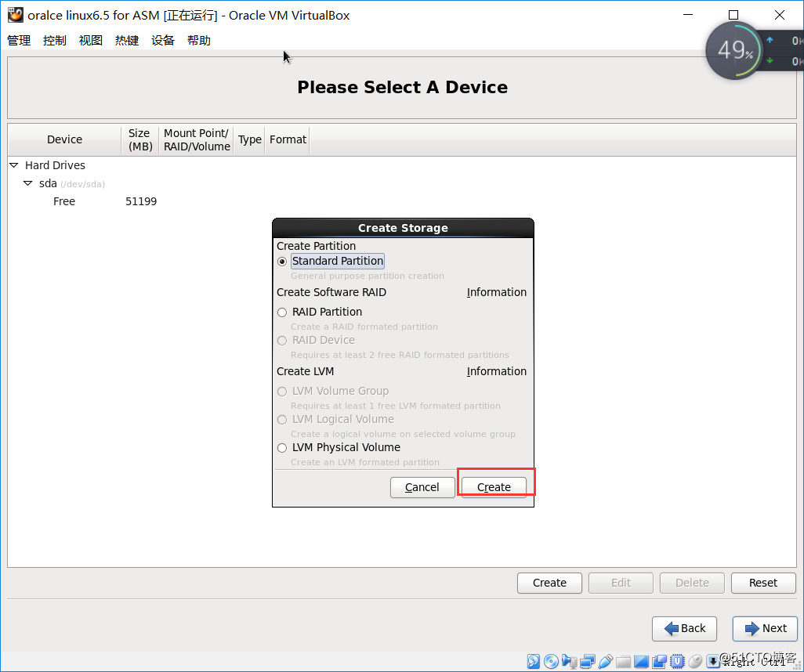
Task: Open the 热键 menu
Action: pos(127,41)
